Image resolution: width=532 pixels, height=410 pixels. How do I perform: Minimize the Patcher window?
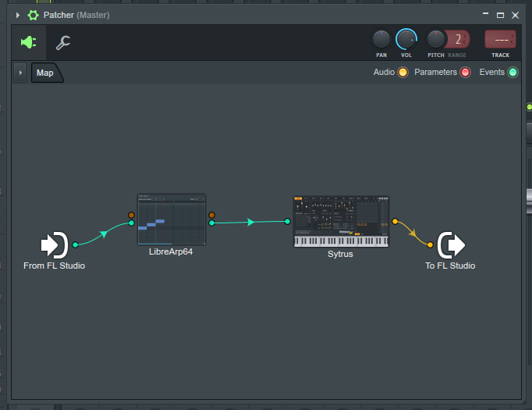[485, 14]
